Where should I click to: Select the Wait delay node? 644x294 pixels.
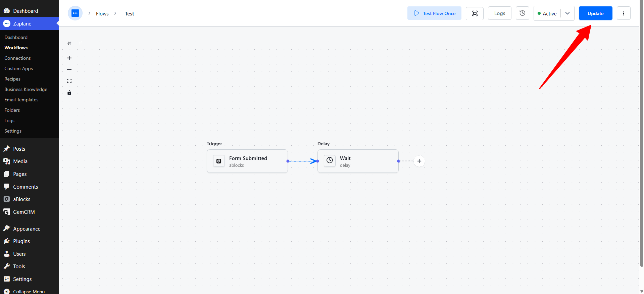coord(358,161)
